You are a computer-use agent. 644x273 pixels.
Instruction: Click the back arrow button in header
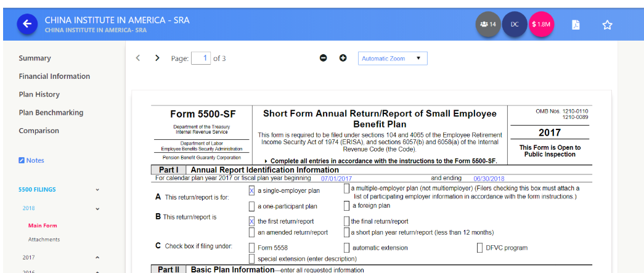point(26,24)
